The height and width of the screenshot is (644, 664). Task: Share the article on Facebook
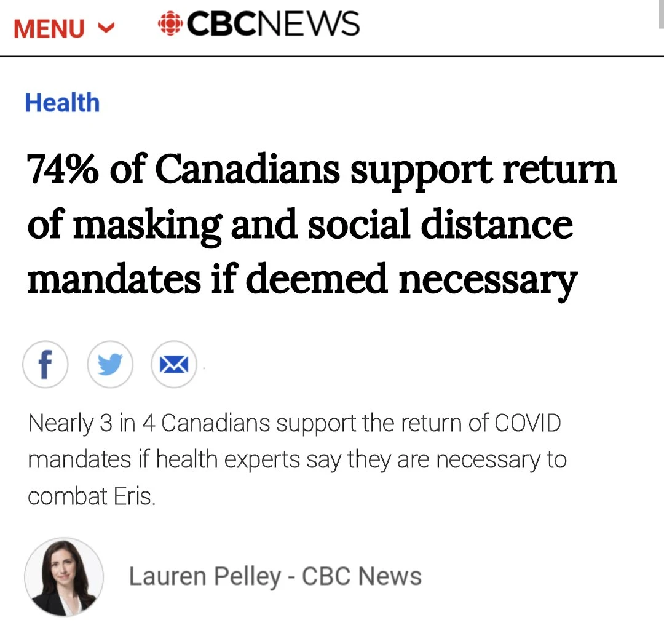(45, 365)
